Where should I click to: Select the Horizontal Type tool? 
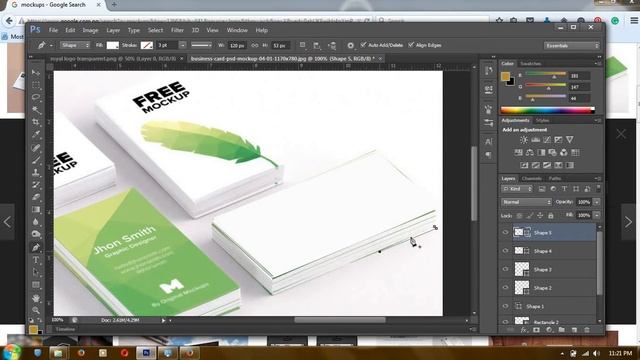click(36, 260)
